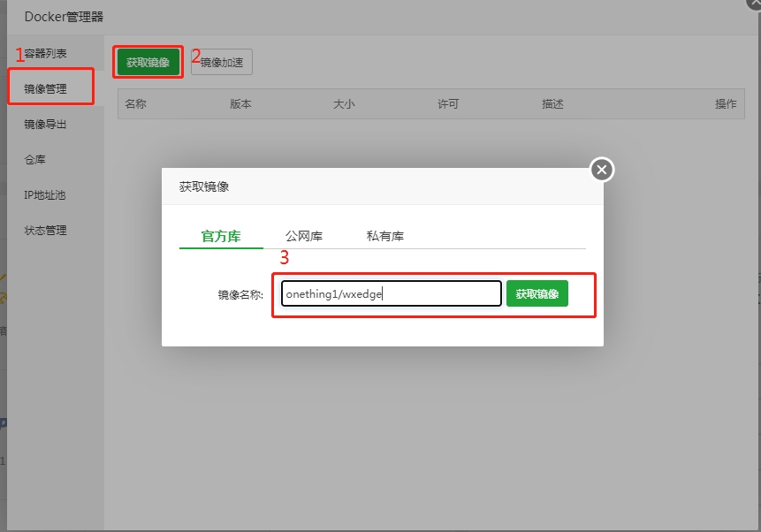The height and width of the screenshot is (532, 761).
Task: Click the green 获取镜像 button above the table
Action: pyautogui.click(x=148, y=62)
